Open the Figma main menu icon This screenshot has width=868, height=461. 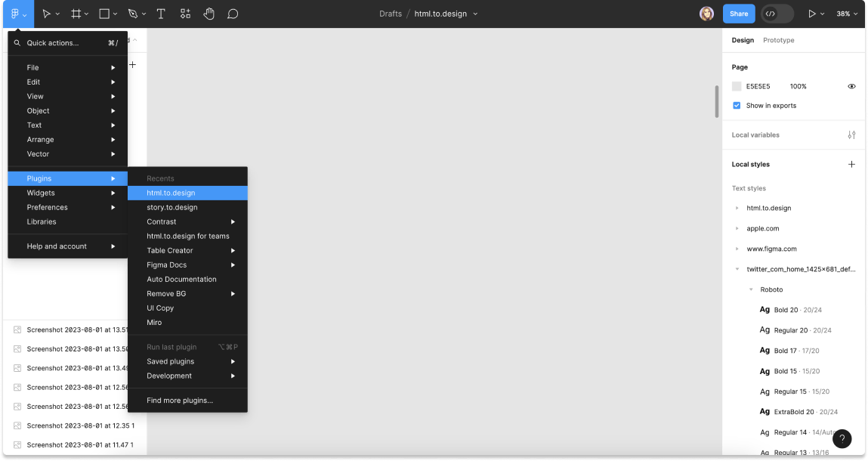coord(16,14)
